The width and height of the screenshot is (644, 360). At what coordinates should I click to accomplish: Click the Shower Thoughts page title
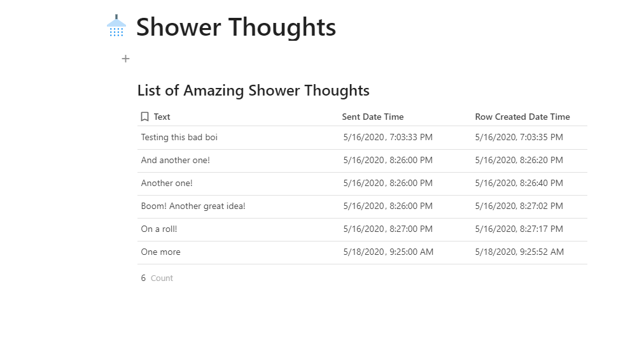235,27
